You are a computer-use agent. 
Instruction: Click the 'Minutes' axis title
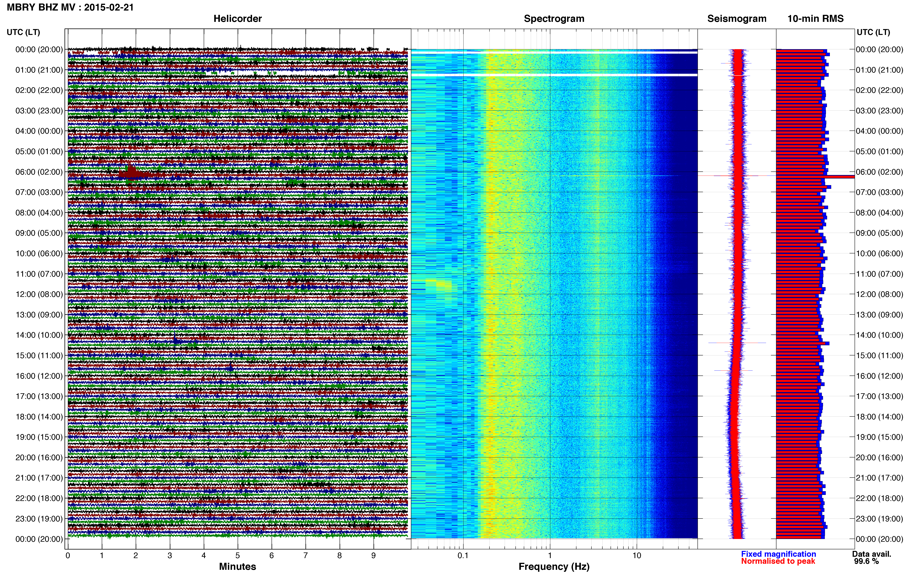tap(238, 566)
